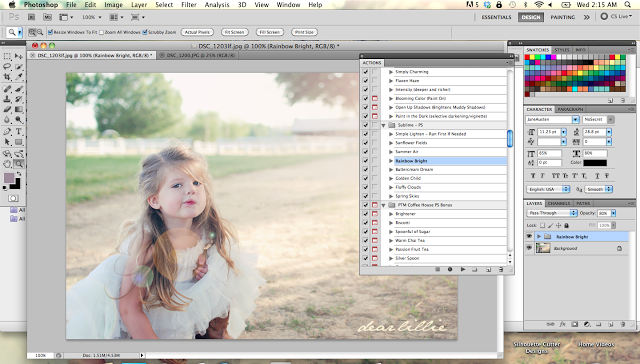Image resolution: width=640 pixels, height=364 pixels.
Task: Click the Actual Pixels button
Action: point(197,32)
